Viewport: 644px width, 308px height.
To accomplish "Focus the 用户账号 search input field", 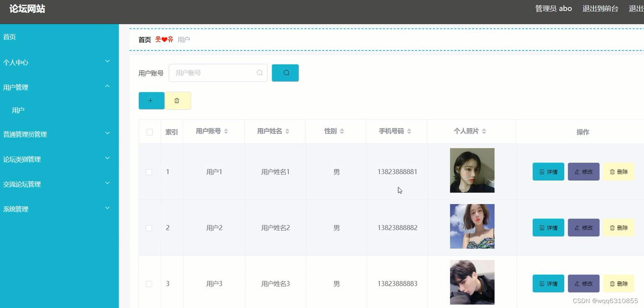I will coord(218,73).
